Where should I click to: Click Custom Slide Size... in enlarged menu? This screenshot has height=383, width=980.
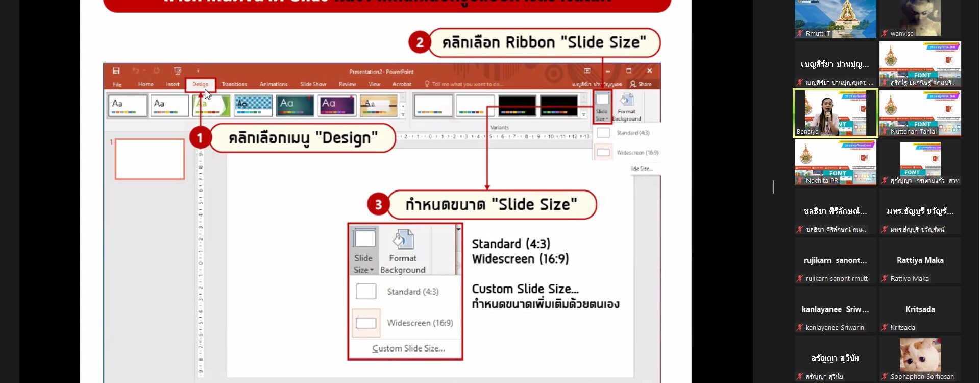408,349
